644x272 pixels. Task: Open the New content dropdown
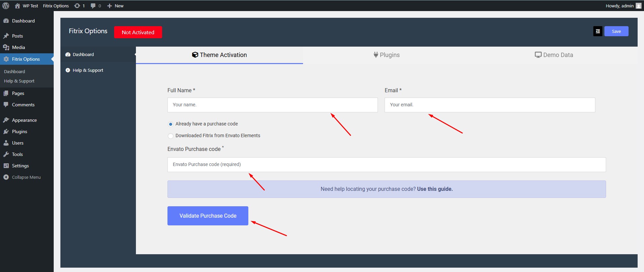coord(115,6)
